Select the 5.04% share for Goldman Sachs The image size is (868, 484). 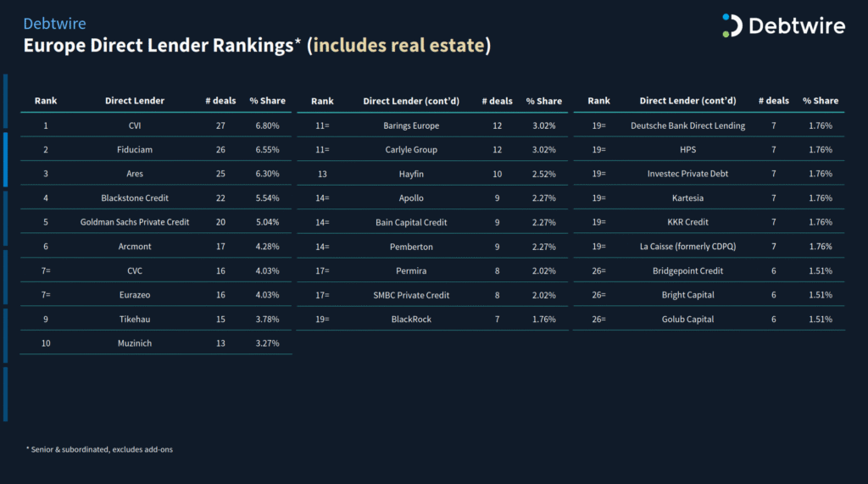pos(267,222)
